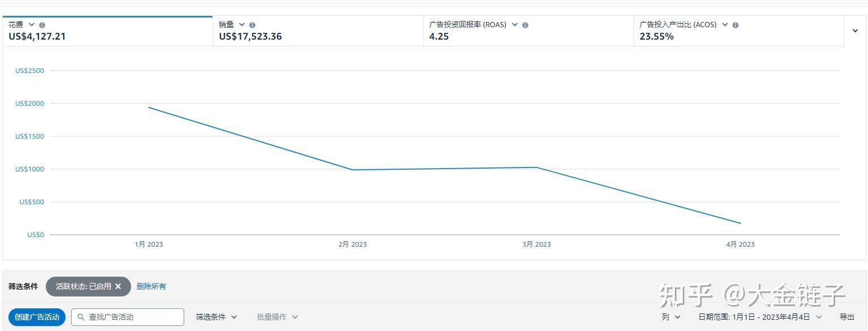
Task: Expand the 销量 metric dropdown arrow
Action: [242, 25]
